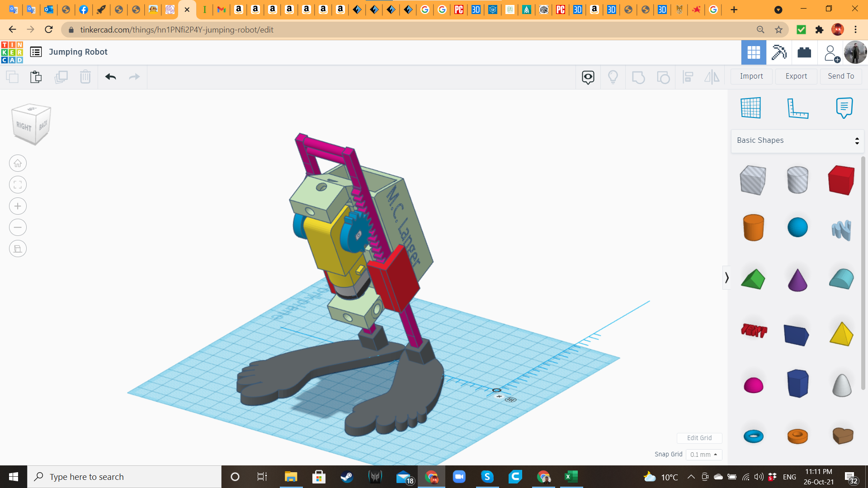Toggle orthographic perspective view button
This screenshot has width=868, height=488.
[18, 249]
